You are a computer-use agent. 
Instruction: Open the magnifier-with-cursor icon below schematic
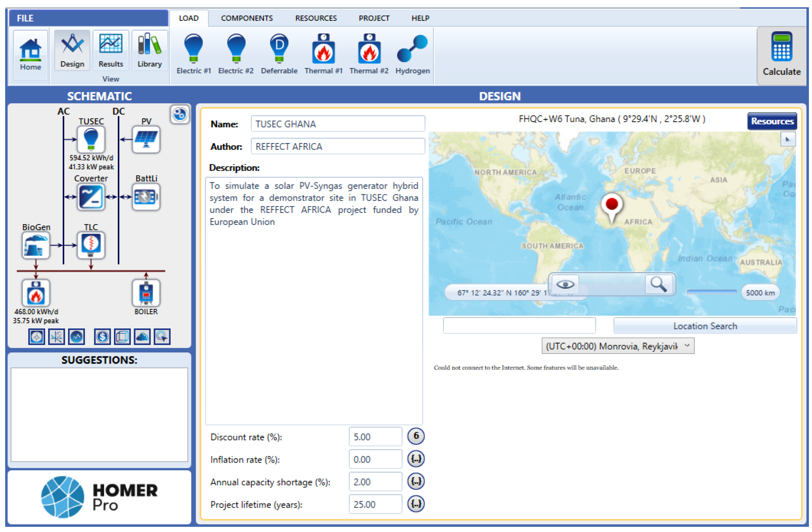tap(162, 336)
